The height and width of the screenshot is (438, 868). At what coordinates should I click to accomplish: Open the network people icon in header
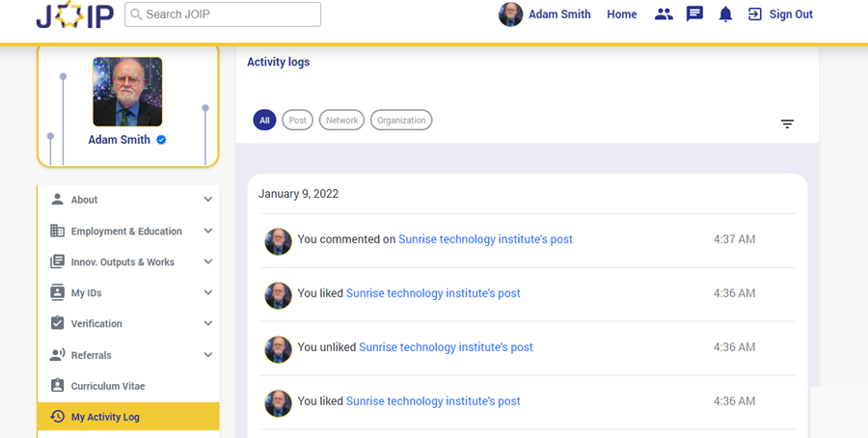pyautogui.click(x=664, y=14)
